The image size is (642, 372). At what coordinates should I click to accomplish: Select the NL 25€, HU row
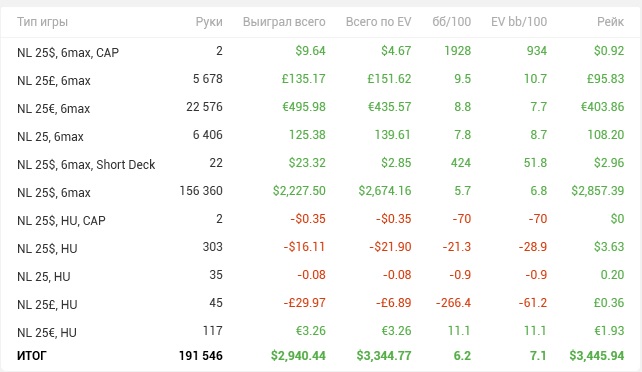[321, 331]
